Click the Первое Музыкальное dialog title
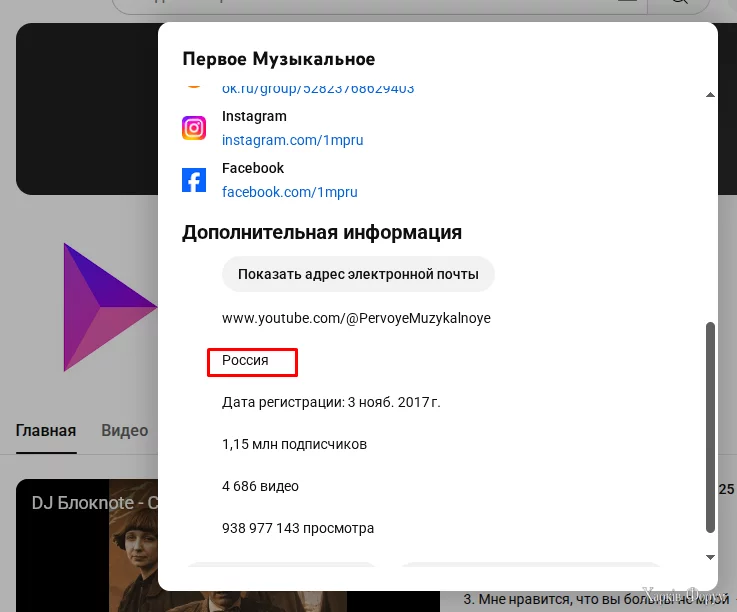The image size is (737, 612). pyautogui.click(x=279, y=59)
